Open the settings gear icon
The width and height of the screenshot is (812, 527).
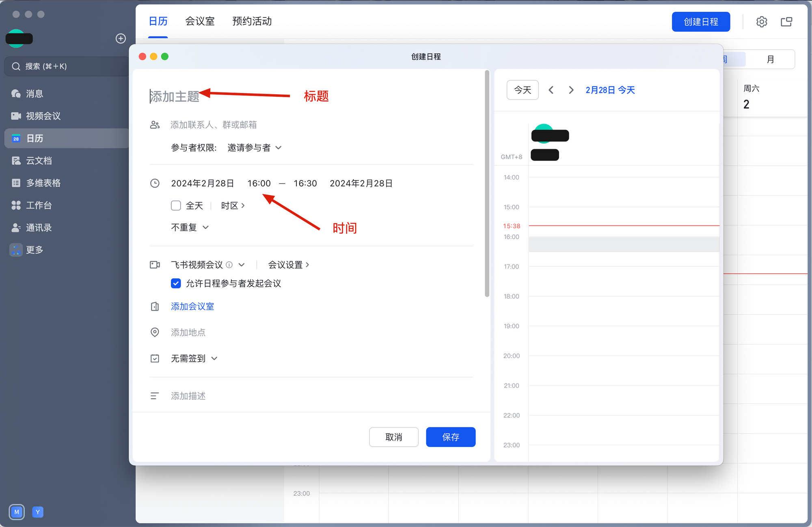click(x=762, y=22)
